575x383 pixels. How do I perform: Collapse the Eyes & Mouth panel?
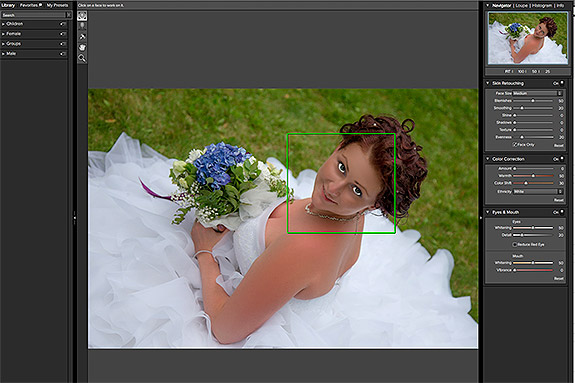pos(488,212)
